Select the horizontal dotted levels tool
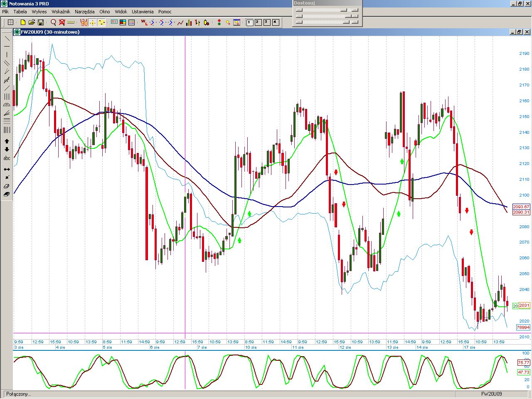 point(7,121)
